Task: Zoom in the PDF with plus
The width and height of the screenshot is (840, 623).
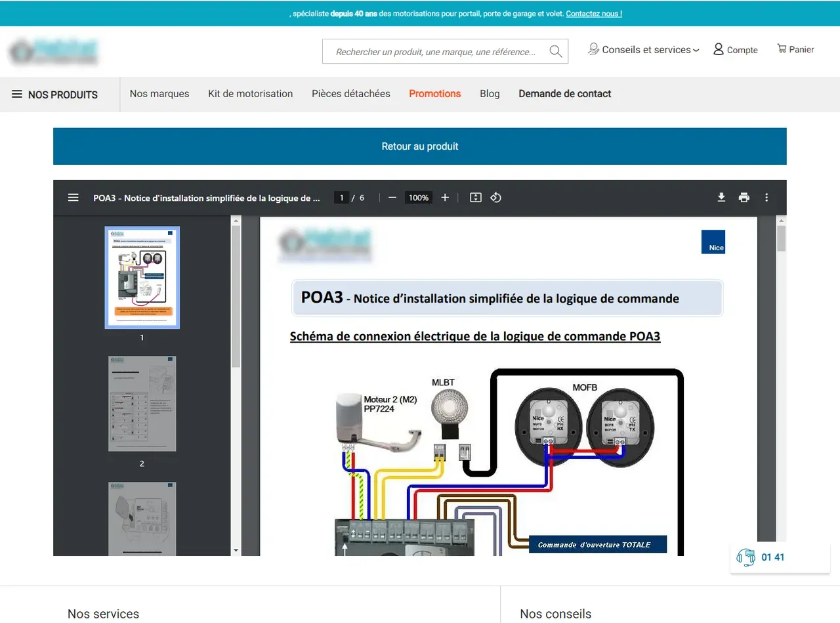Action: [x=445, y=198]
